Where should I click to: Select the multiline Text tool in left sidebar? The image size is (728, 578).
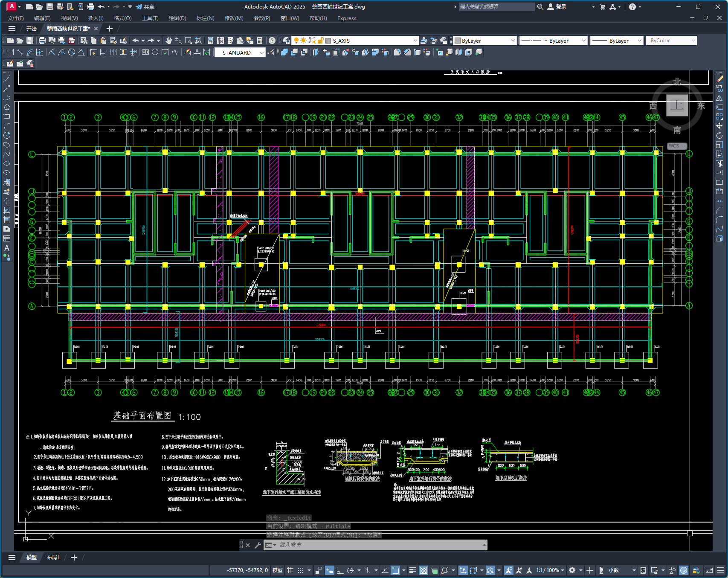coord(7,248)
